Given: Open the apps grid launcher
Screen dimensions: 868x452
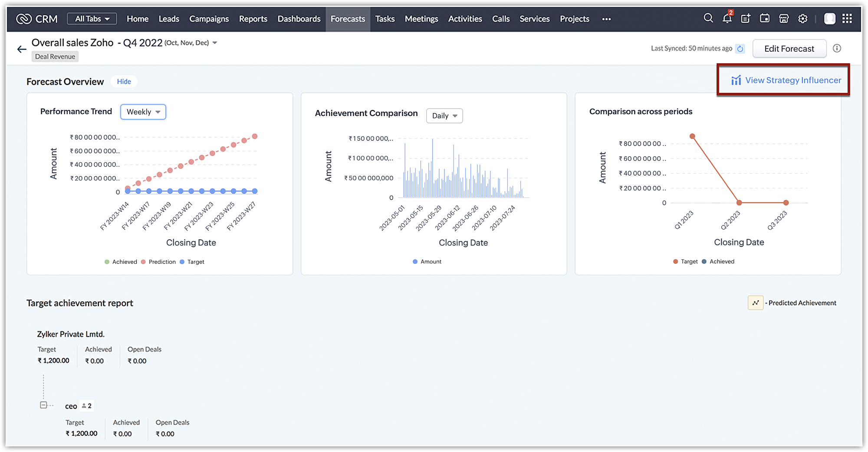Looking at the screenshot, I should [847, 19].
